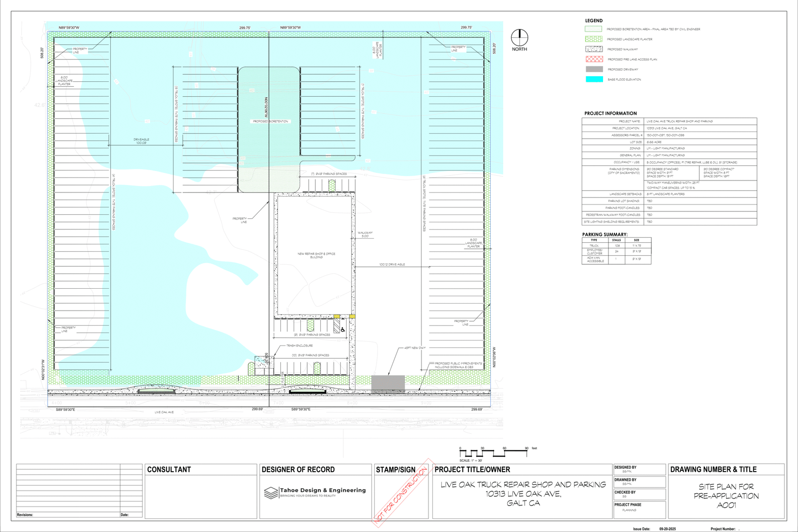
Task: Select the Proposed Walkway legend pattern
Action: point(594,49)
